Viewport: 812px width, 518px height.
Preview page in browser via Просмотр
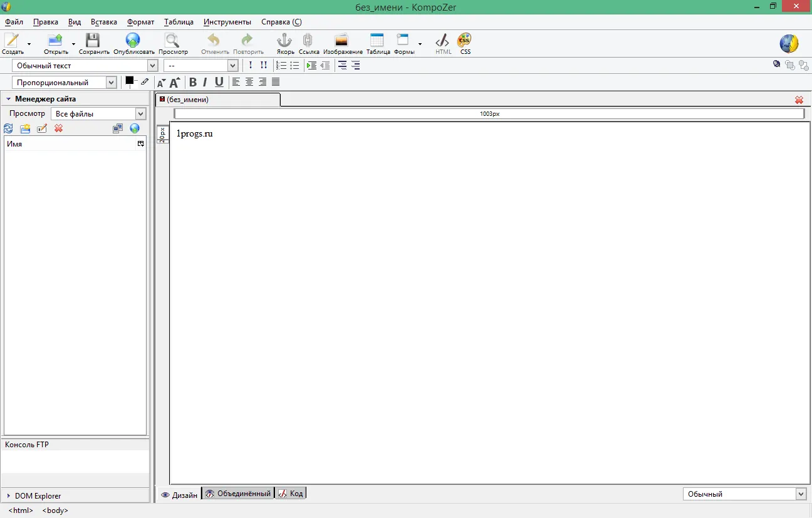point(172,40)
